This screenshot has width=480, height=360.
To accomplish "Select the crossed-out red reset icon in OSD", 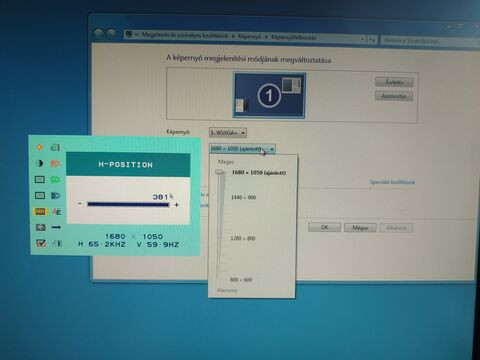I will point(40,243).
